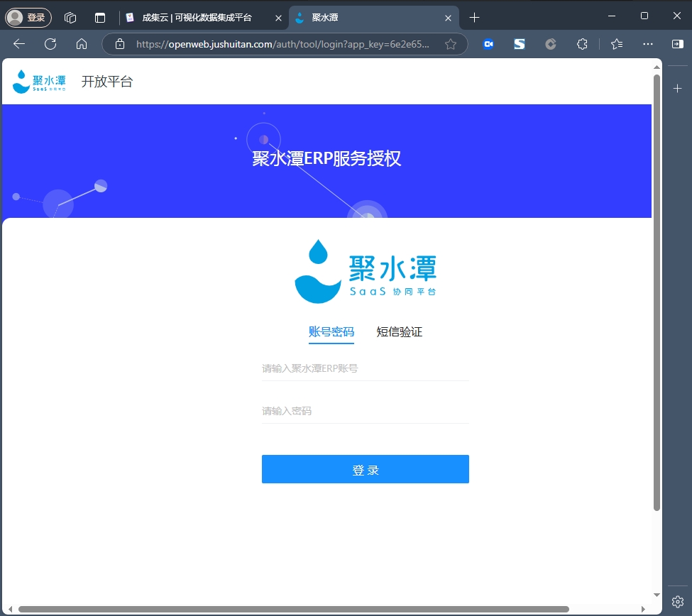Toggle the sidebar panel icon

click(677, 44)
